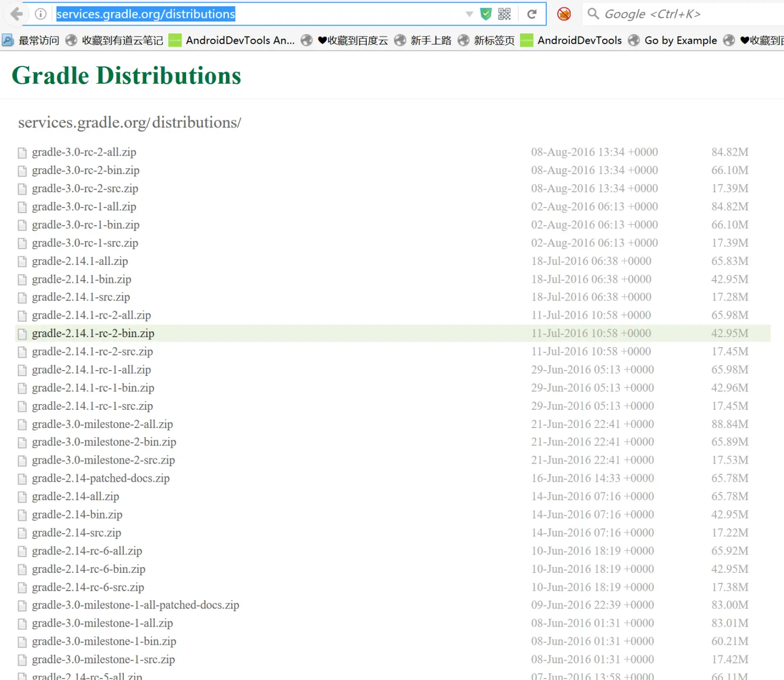Open the AndroidDevTools bookmark
Viewport: 784px width, 680px height.
[571, 40]
